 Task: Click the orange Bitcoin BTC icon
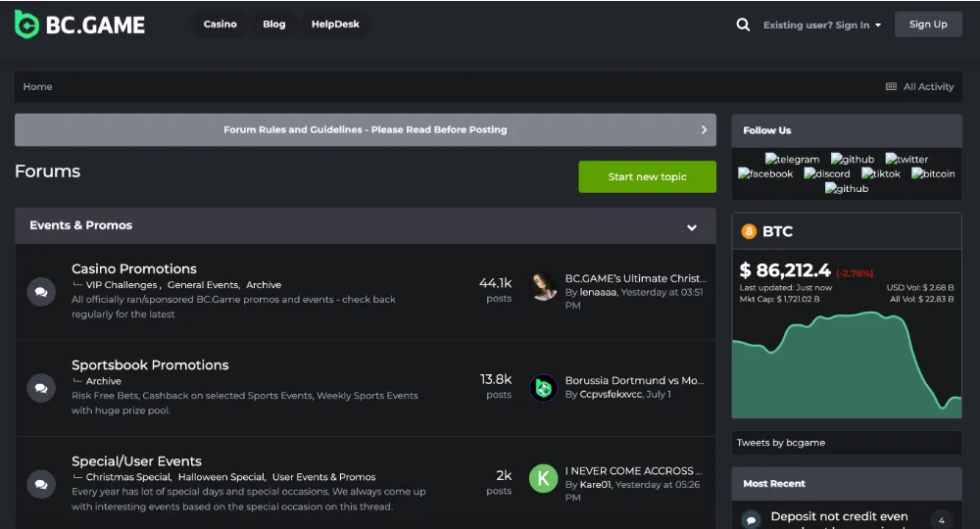750,231
